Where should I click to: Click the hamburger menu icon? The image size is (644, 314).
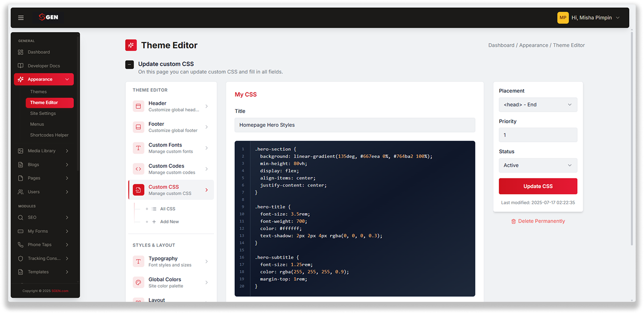(21, 17)
